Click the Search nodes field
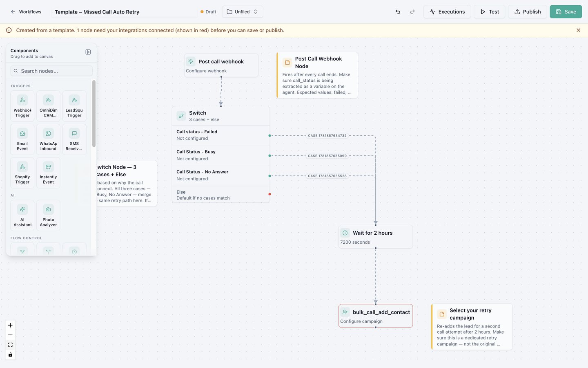Screen dimensions: 588x368 click(x=51, y=71)
